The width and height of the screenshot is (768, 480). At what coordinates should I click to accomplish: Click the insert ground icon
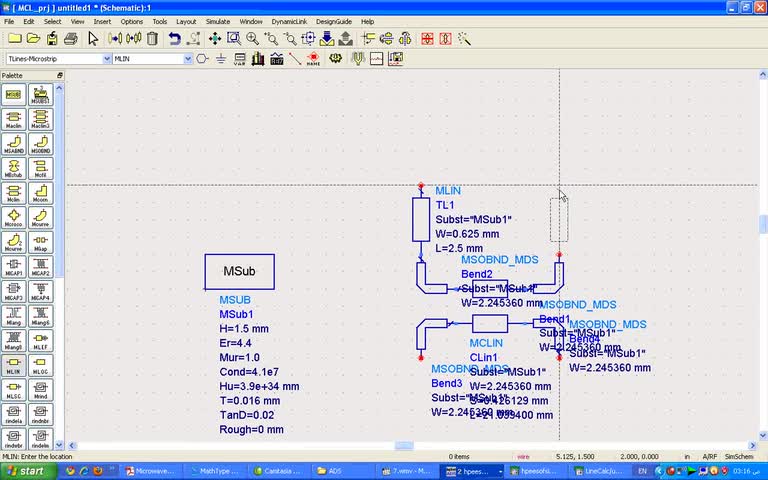coord(221,59)
